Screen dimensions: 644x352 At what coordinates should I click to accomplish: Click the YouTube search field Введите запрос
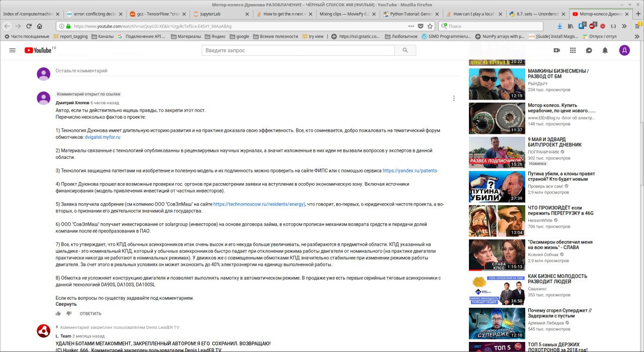click(298, 50)
